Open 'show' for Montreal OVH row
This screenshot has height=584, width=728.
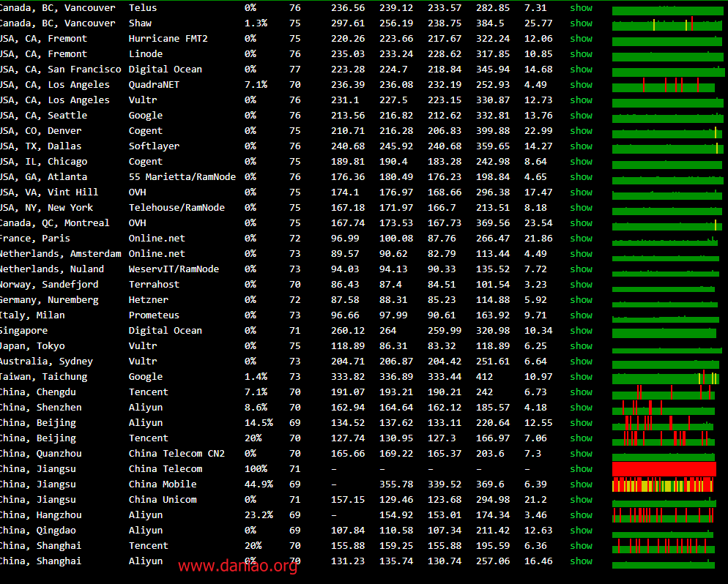point(581,222)
